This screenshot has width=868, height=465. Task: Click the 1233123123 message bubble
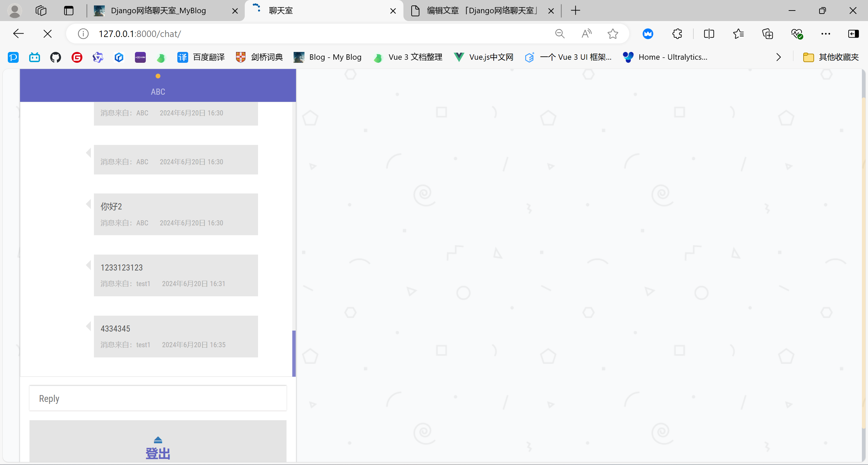[176, 275]
